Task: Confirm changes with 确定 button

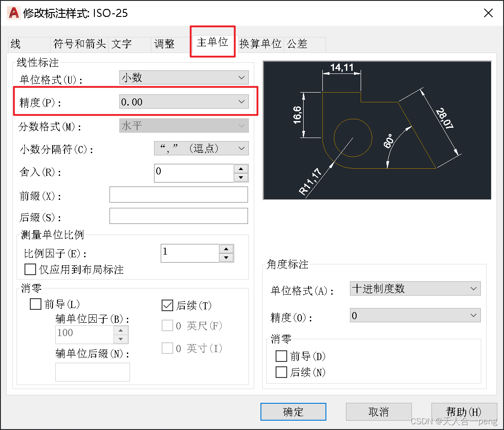Action: [x=293, y=412]
